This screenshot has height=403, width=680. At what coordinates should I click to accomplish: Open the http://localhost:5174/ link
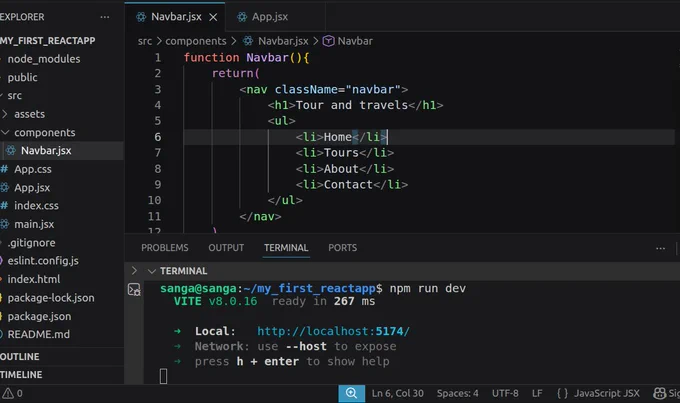[x=333, y=331]
